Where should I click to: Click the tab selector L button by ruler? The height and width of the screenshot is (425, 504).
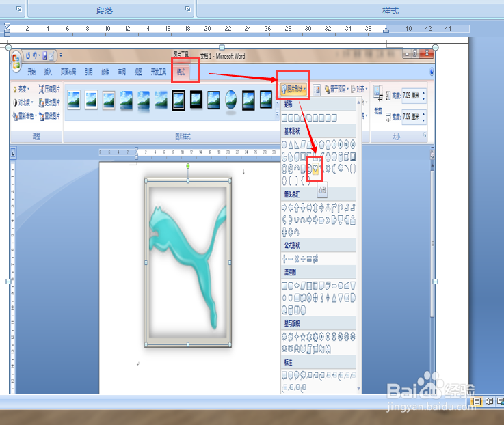click(13, 154)
